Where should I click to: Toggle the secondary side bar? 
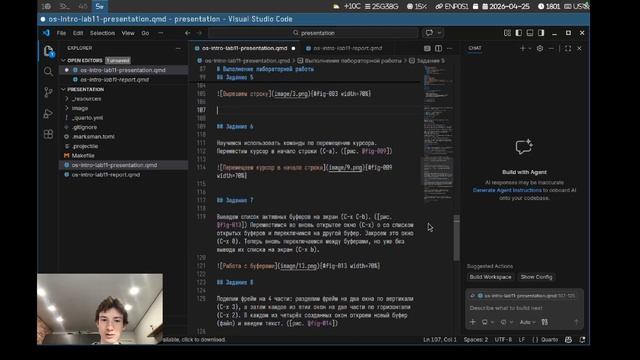(541, 33)
